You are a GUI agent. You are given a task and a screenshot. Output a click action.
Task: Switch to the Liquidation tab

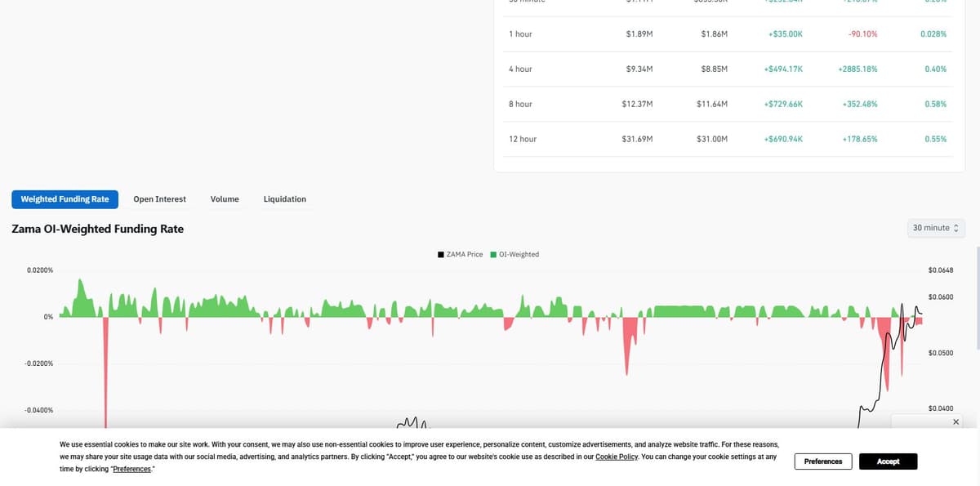(285, 199)
